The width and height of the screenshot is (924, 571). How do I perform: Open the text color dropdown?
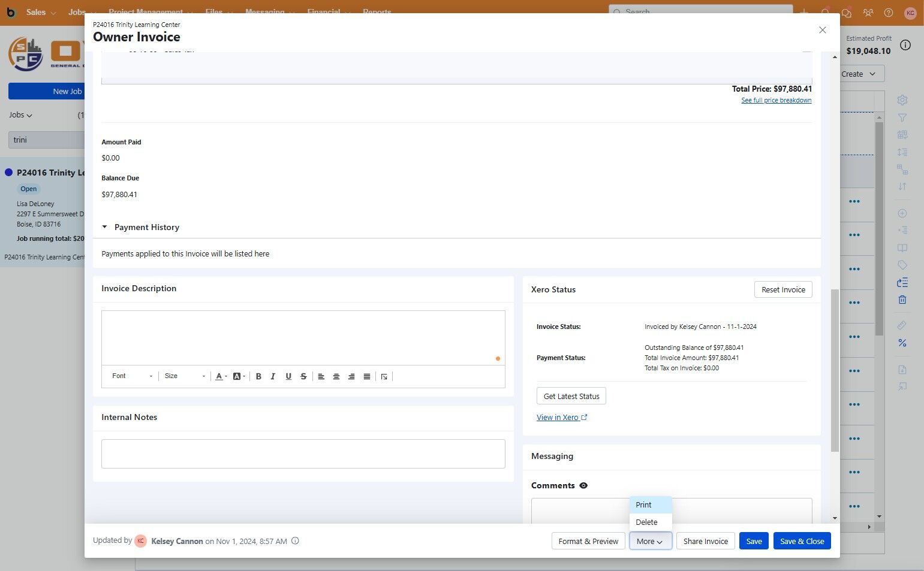tap(221, 376)
